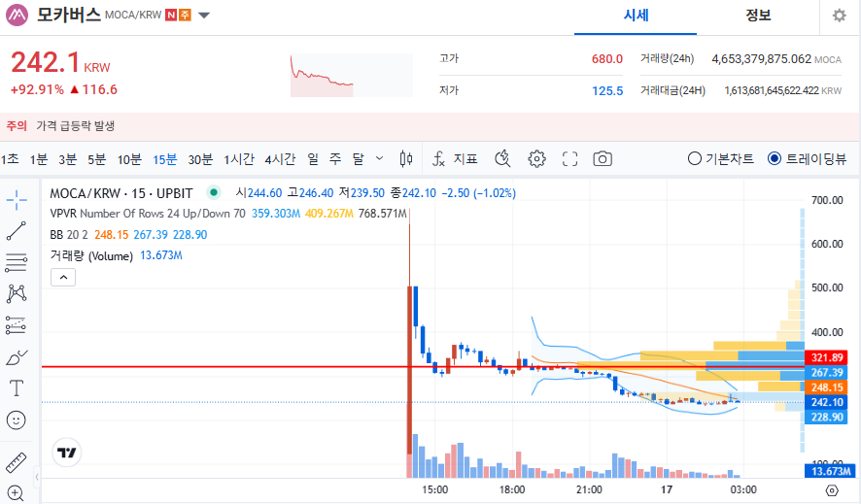
Task: Click the 지표 indicators label
Action: [x=465, y=159]
